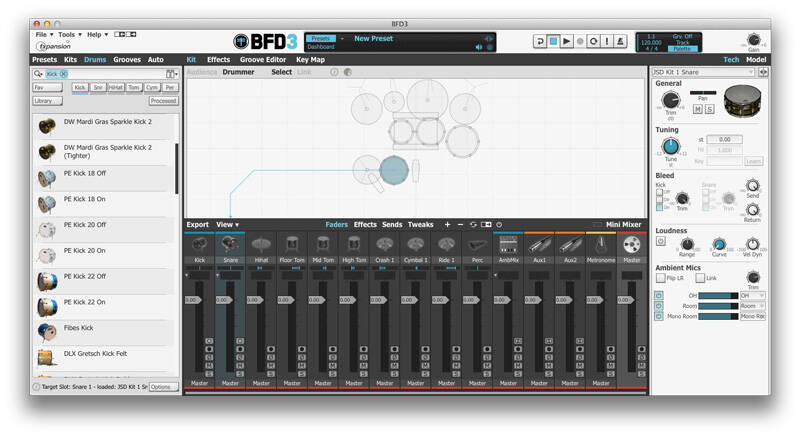800x436 pixels.
Task: Switch to the Model tab
Action: (x=756, y=60)
